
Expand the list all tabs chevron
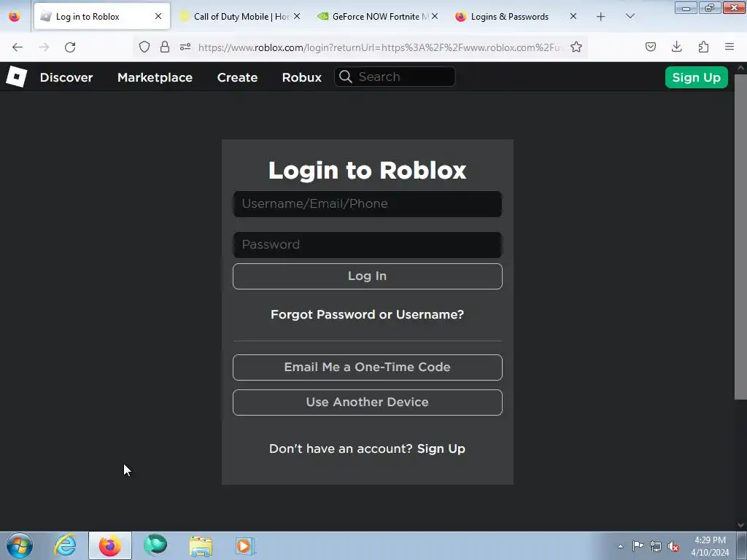pyautogui.click(x=630, y=16)
